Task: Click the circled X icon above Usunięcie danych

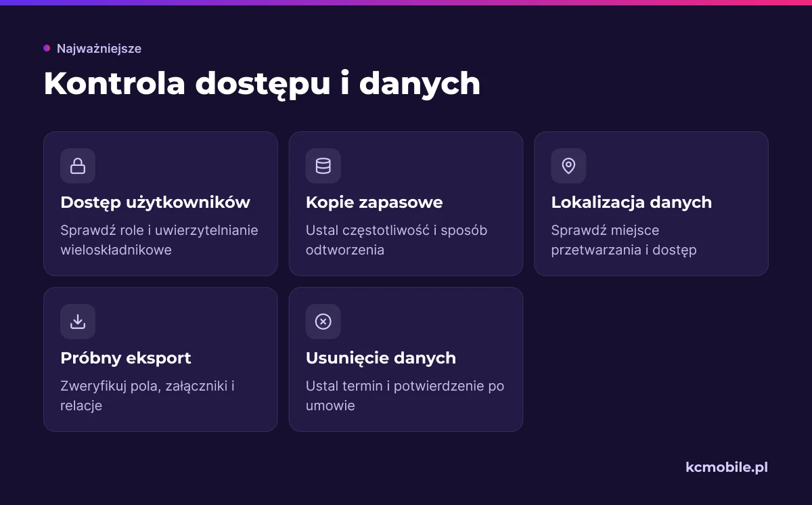Action: click(323, 322)
